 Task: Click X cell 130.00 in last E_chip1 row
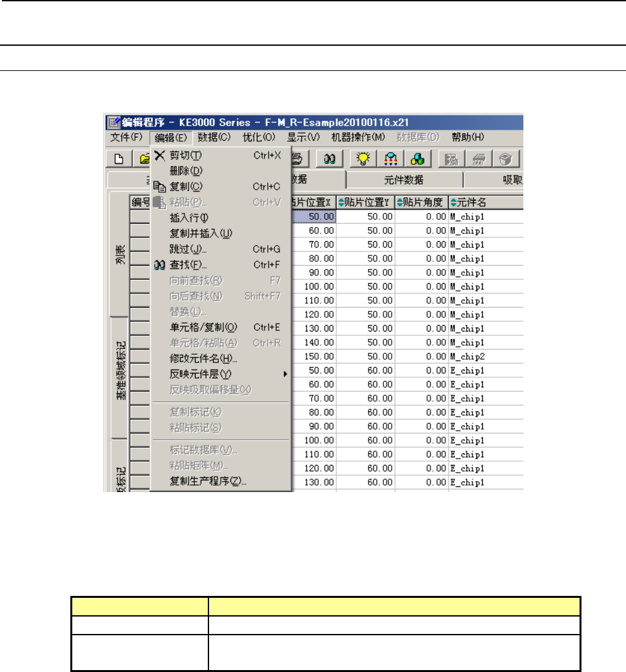[x=314, y=482]
